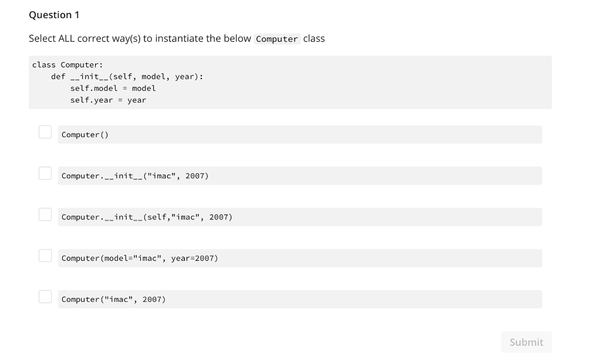Select the self.model = model code line
The width and height of the screenshot is (601, 364).
click(x=113, y=88)
